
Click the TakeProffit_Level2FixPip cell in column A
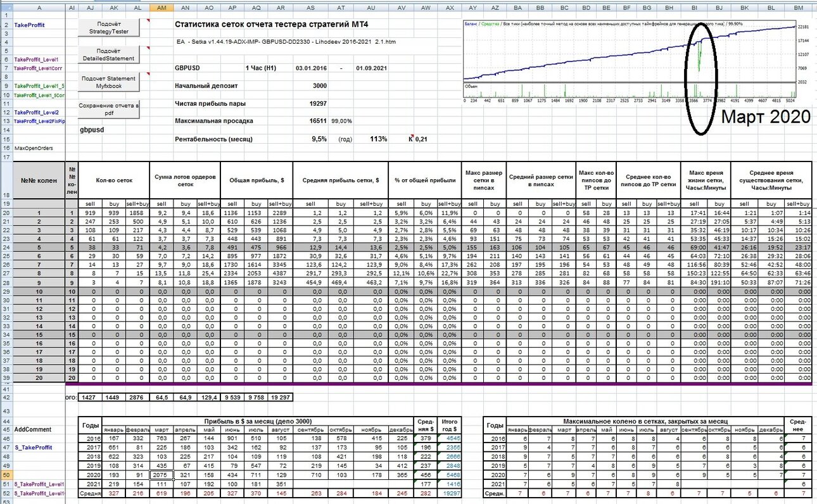coord(39,121)
